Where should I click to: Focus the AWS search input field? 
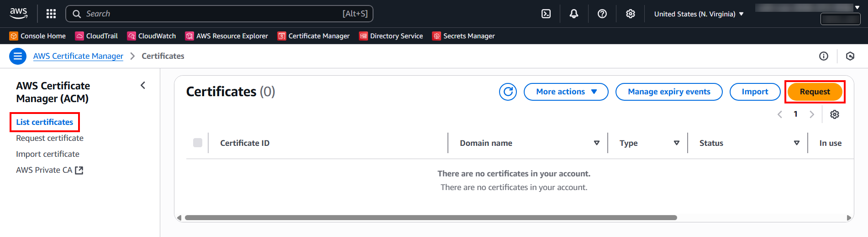pyautogui.click(x=219, y=14)
